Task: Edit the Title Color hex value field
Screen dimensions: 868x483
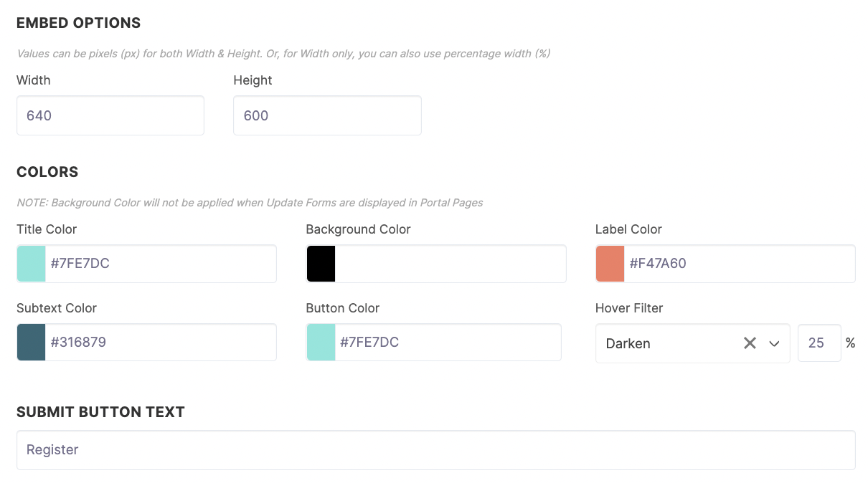Action: pyautogui.click(x=161, y=263)
